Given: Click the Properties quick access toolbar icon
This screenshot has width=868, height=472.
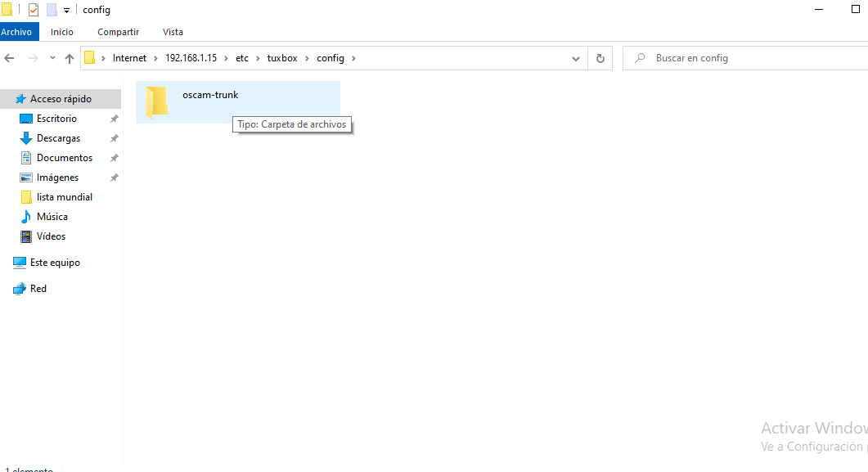Looking at the screenshot, I should pyautogui.click(x=34, y=10).
